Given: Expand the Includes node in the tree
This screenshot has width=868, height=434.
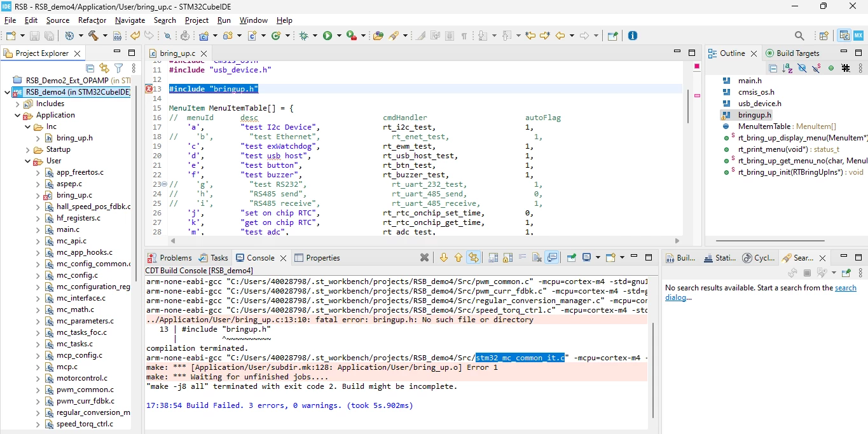Looking at the screenshot, I should click(x=17, y=104).
